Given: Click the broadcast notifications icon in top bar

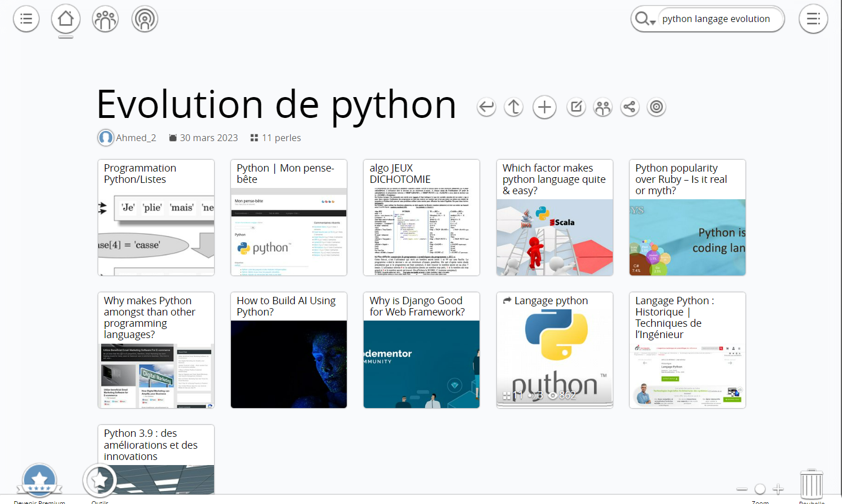Looking at the screenshot, I should (x=145, y=19).
